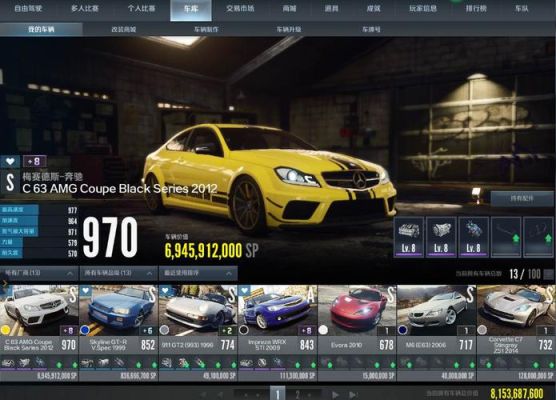Switch to grid view icon next to 13 / 100
Image resolution: width=556 pixels, height=400 pixels.
(x=548, y=274)
